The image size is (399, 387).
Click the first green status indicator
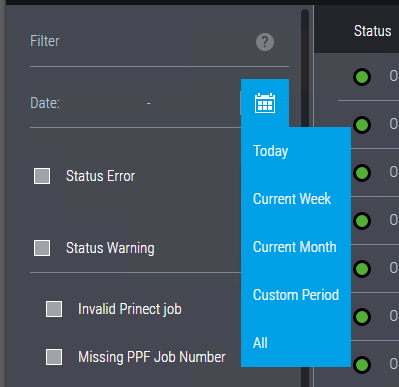coord(362,77)
